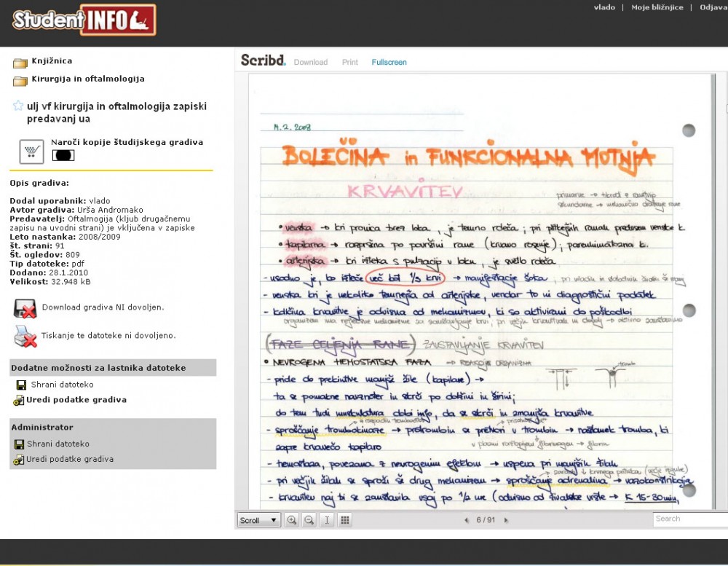Image resolution: width=728 pixels, height=566 pixels.
Task: Click the document Search field
Action: point(689,519)
